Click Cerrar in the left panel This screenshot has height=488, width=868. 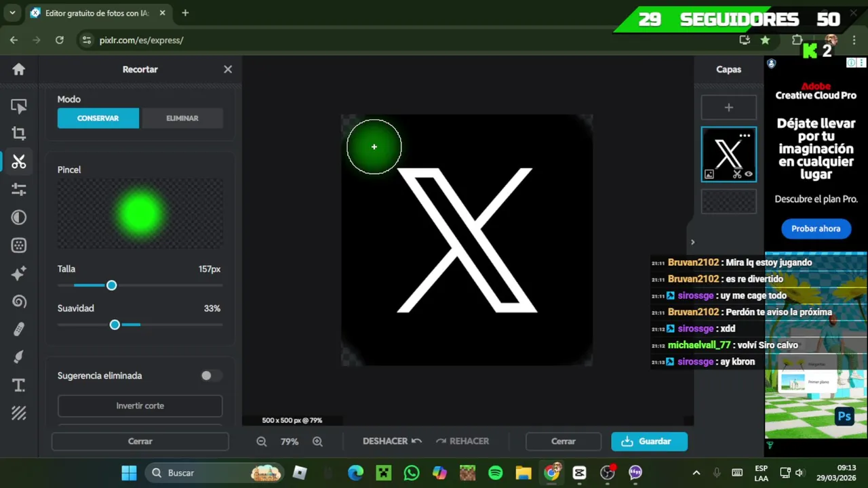tap(140, 441)
